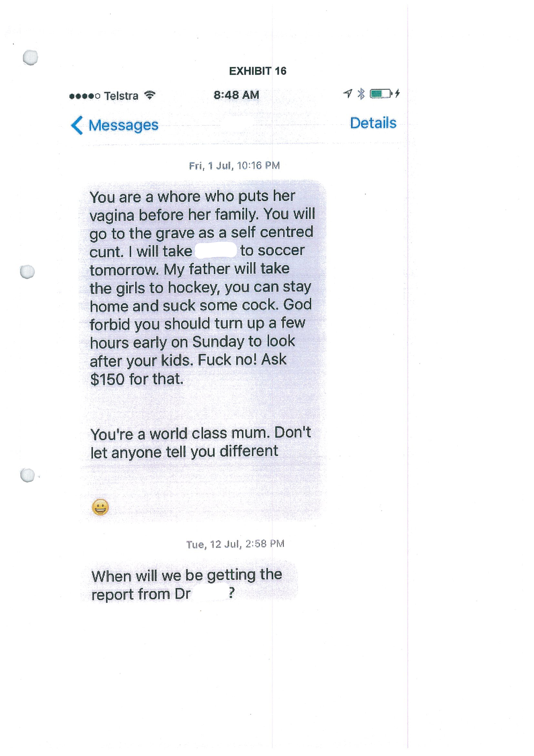
Task: Tap the '$150 for that' line
Action: [136, 379]
